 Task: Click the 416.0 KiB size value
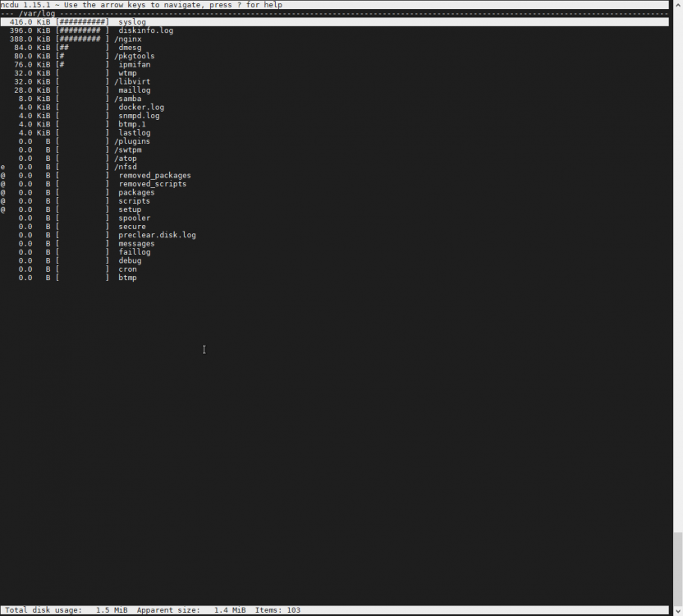(x=30, y=22)
